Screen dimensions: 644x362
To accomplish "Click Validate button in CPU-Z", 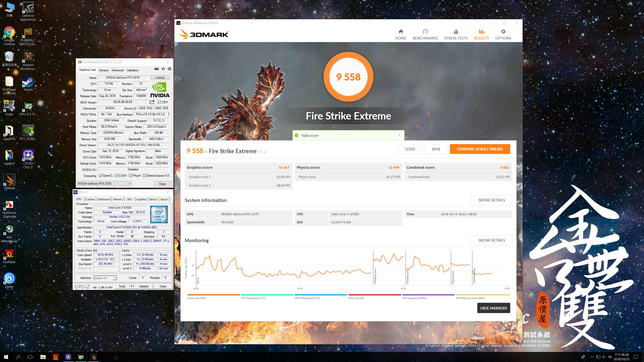I will 144,286.
